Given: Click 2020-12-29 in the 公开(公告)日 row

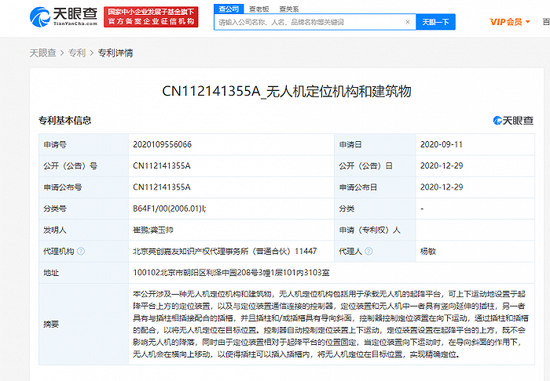Looking at the screenshot, I should click(442, 166).
